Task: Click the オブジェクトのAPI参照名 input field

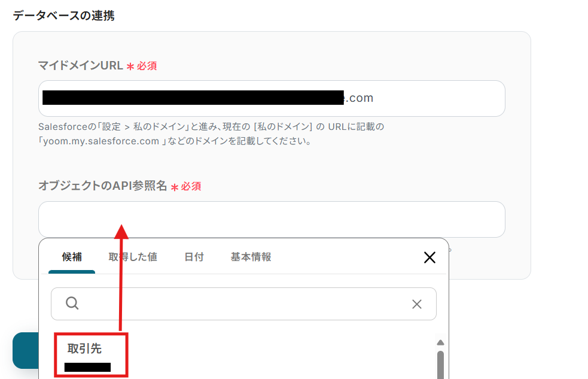Action: [272, 220]
